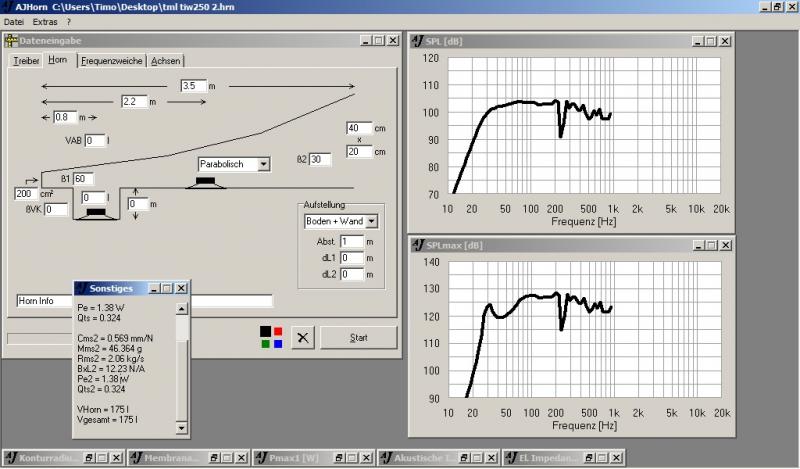Edit the 3.5 m horn length field

(x=193, y=86)
